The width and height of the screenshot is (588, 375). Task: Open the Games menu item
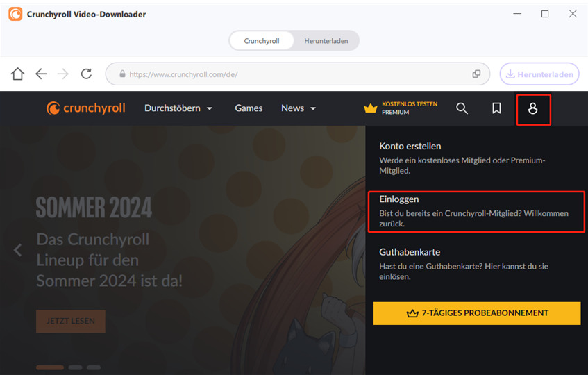click(x=249, y=108)
